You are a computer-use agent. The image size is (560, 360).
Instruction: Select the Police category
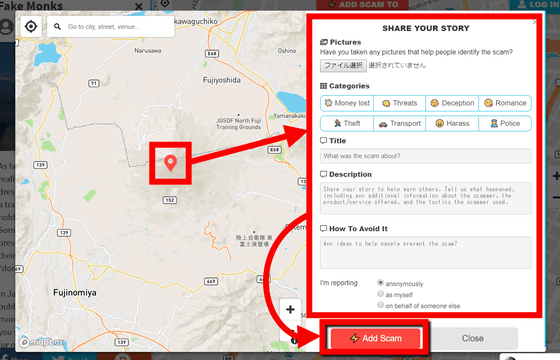click(505, 124)
